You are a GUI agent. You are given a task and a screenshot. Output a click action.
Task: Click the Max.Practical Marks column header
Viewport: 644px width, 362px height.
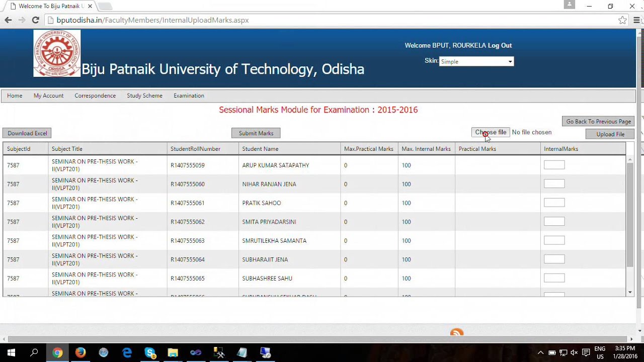[x=369, y=149]
